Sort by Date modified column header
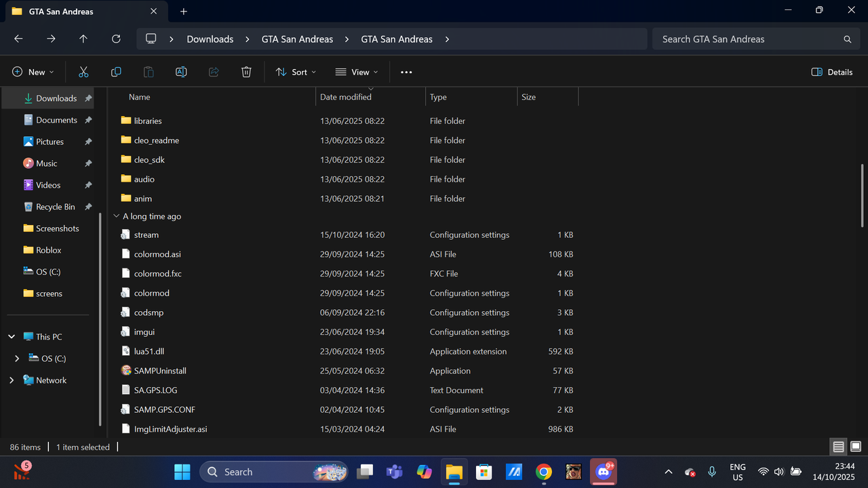The width and height of the screenshot is (868, 488). tap(371, 97)
